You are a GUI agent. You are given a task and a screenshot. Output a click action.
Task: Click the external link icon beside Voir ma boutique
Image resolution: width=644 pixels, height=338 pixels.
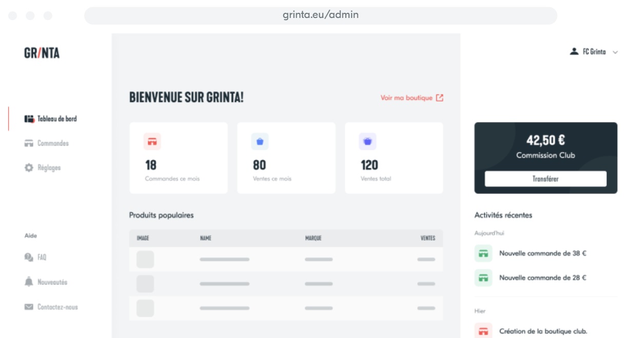click(440, 98)
